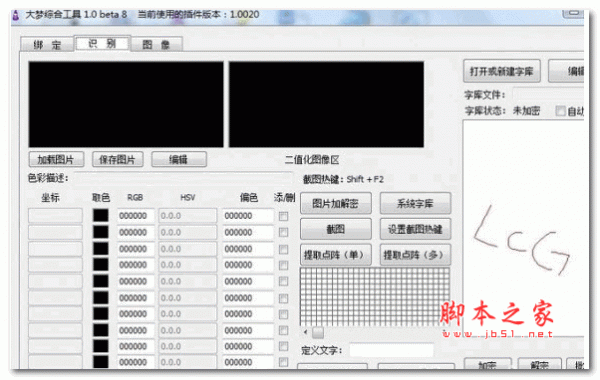
Task: Click first row HSV 0.0.0 field
Action: click(x=188, y=216)
